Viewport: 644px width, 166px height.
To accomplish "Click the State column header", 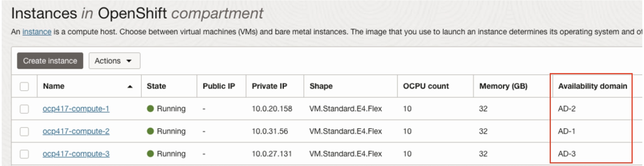I will [x=156, y=86].
